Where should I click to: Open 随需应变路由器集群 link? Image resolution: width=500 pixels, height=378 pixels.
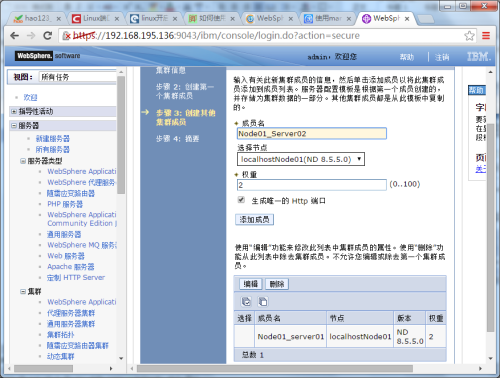point(78,346)
